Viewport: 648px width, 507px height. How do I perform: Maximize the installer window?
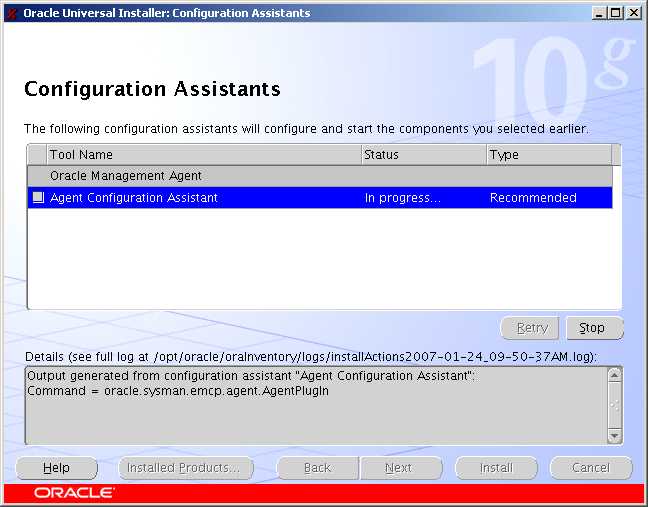click(616, 13)
